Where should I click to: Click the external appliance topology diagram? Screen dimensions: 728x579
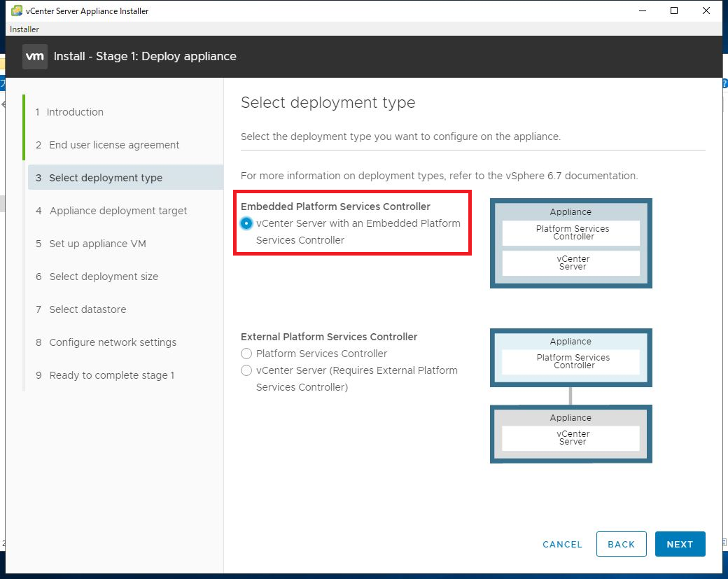[571, 396]
